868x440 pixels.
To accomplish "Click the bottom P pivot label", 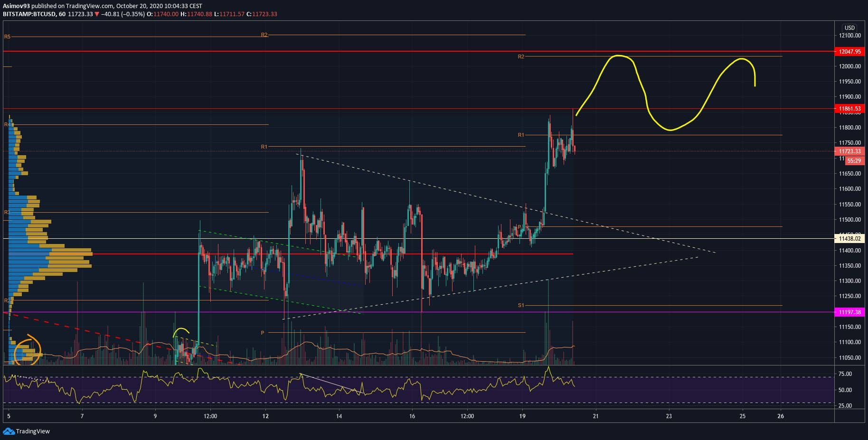I will tap(263, 333).
